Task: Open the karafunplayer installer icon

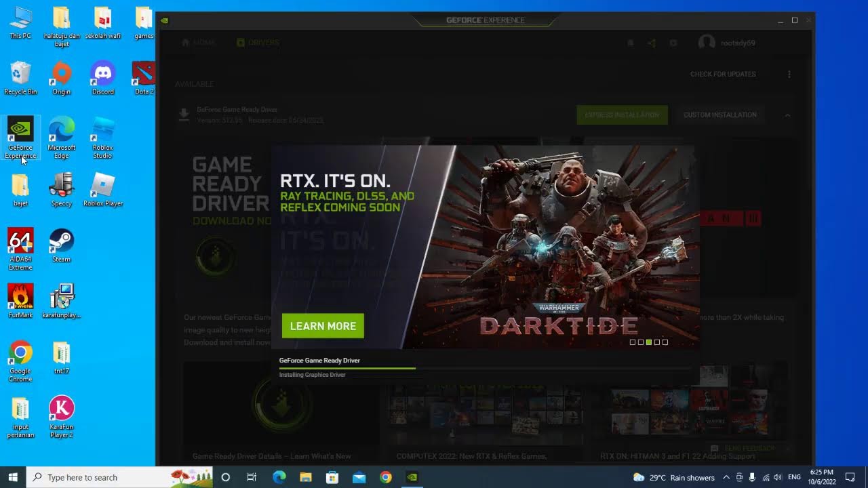Action: (62, 301)
